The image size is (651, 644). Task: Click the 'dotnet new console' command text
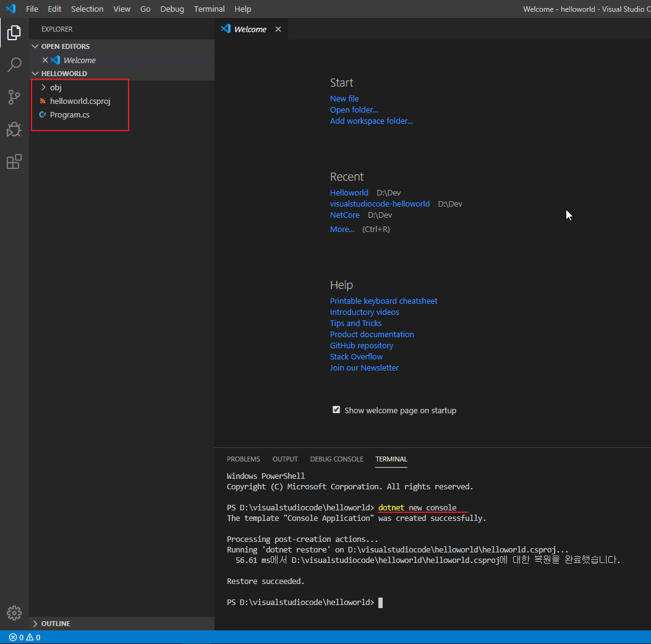point(417,508)
